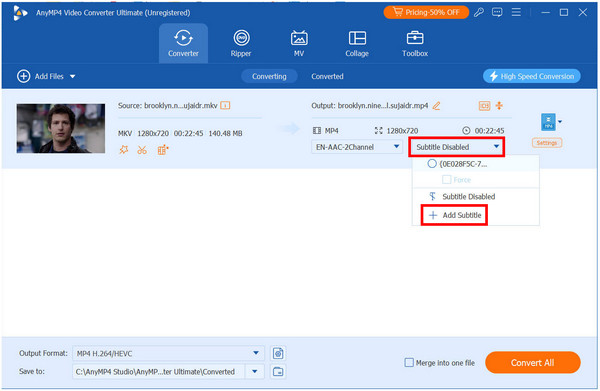
Task: Click the Collage layout icon
Action: tap(357, 38)
